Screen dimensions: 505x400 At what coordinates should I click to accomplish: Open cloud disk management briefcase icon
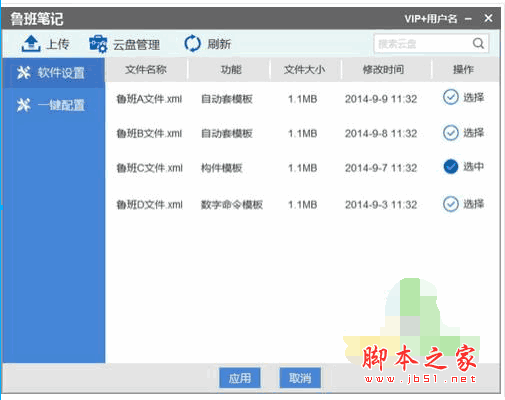98,44
